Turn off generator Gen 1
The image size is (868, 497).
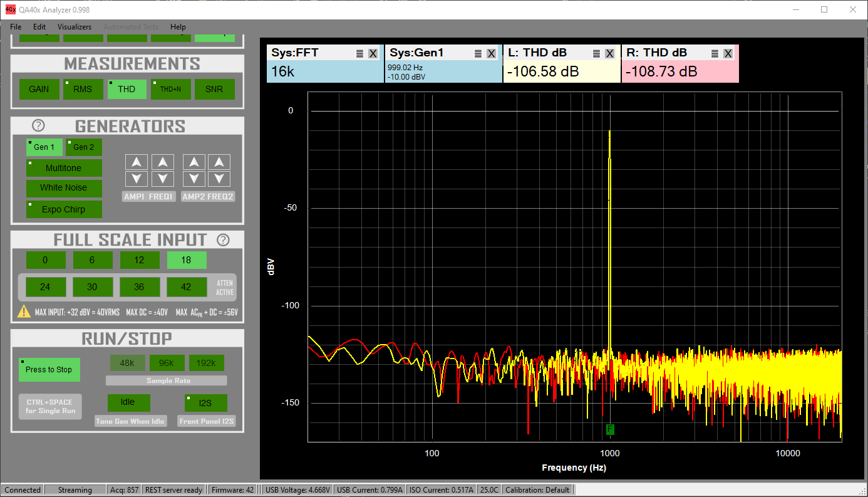point(44,147)
